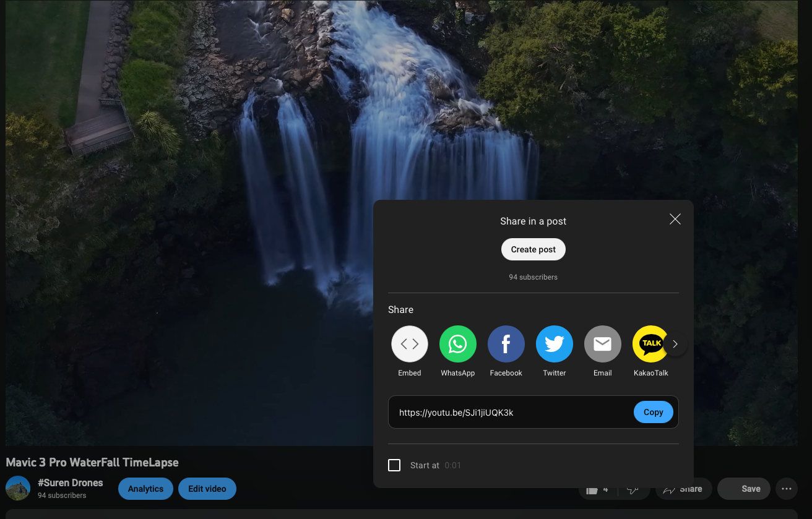This screenshot has width=812, height=519.
Task: Share video by Email icon
Action: point(603,344)
